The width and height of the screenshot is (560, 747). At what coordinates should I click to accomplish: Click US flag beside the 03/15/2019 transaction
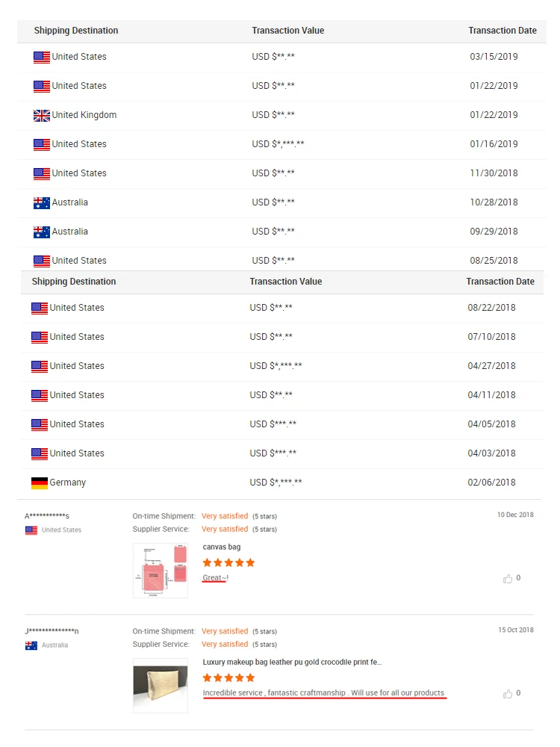[41, 58]
